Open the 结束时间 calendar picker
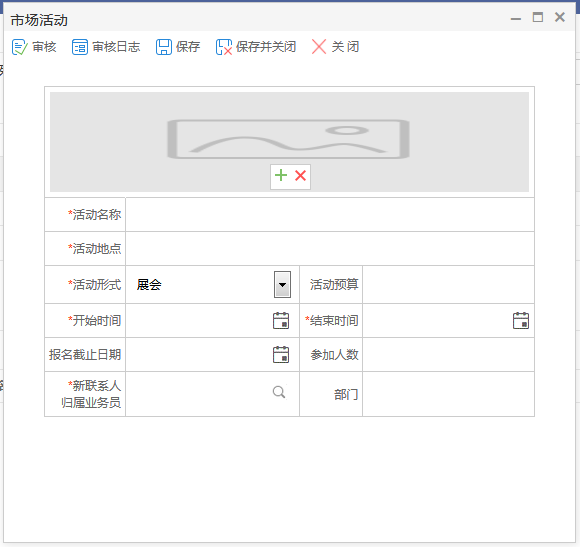580x547 pixels. (521, 321)
